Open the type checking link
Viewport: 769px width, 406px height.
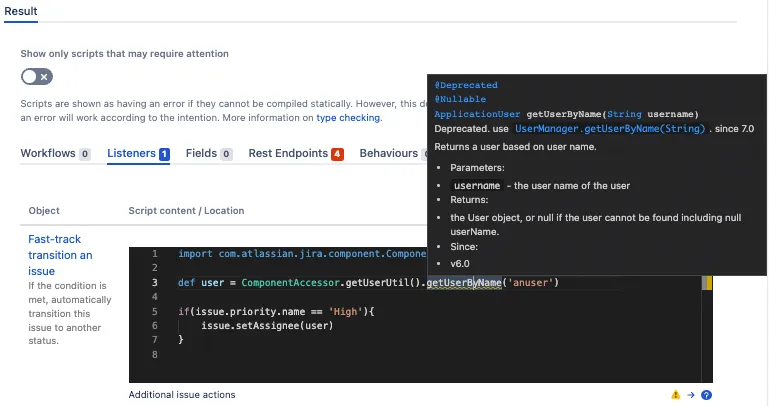pyautogui.click(x=348, y=118)
